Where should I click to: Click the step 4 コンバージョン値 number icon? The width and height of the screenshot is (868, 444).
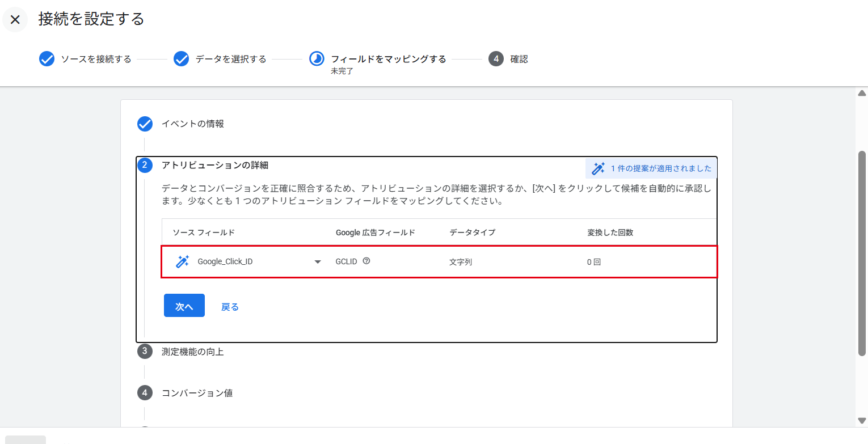pyautogui.click(x=145, y=392)
